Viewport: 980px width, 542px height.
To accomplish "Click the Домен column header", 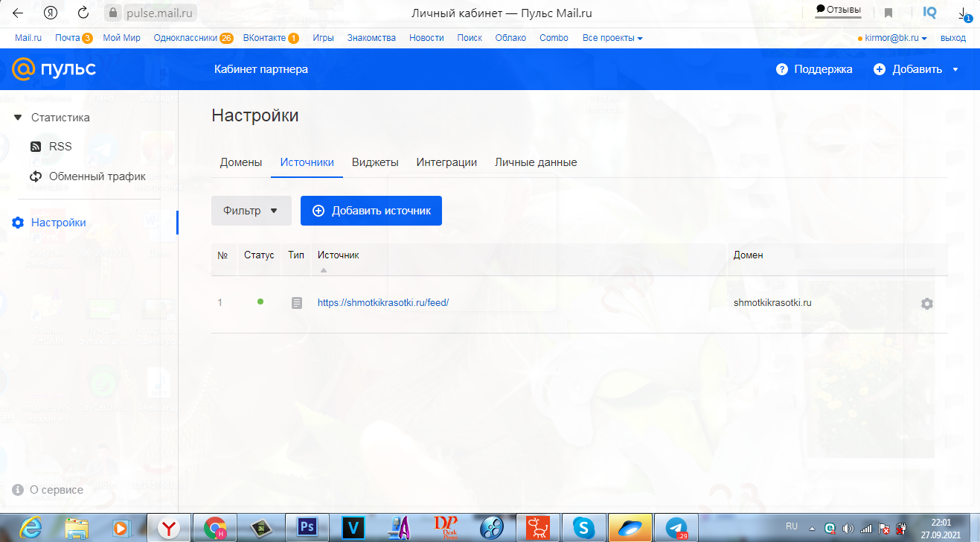I will [749, 255].
